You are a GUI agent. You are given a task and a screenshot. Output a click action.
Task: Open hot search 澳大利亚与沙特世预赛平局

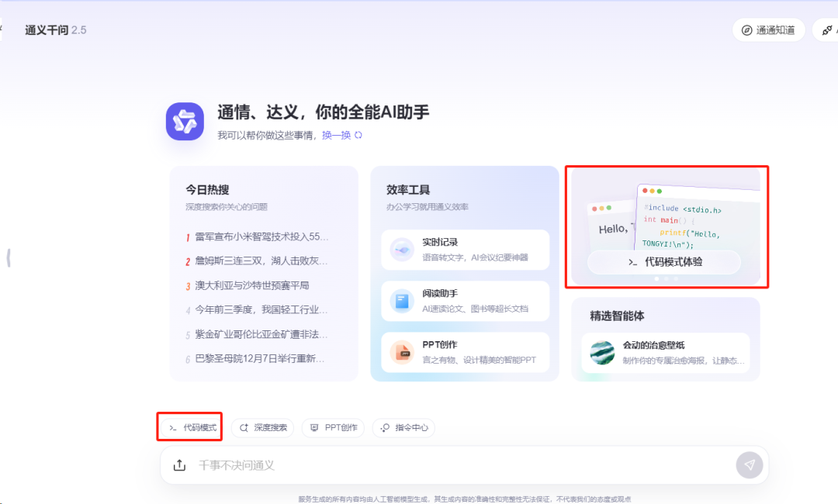coord(251,285)
